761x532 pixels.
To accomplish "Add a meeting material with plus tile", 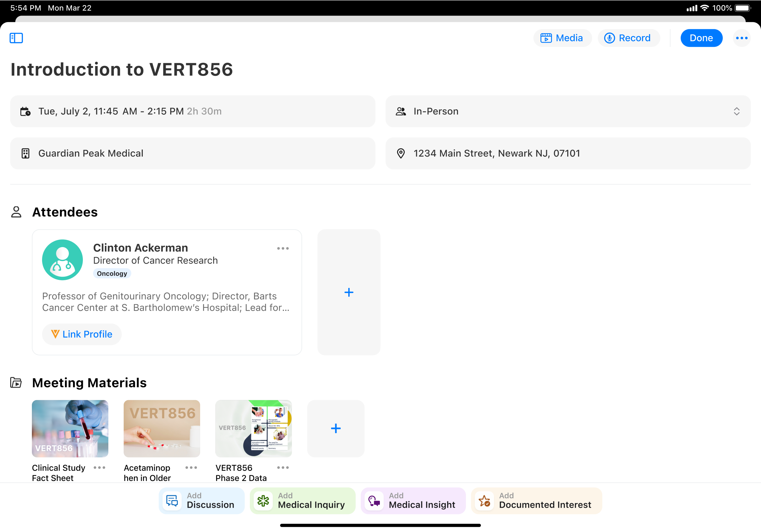I will coord(336,428).
